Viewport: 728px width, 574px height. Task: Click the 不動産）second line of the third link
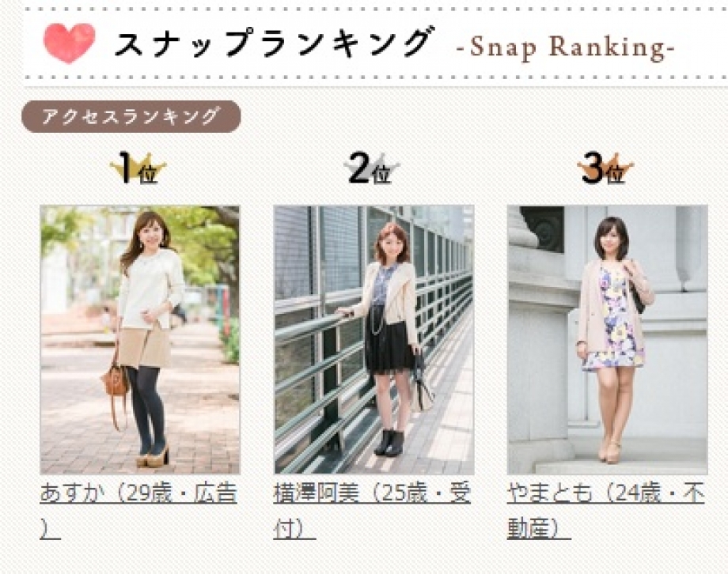pos(539,529)
